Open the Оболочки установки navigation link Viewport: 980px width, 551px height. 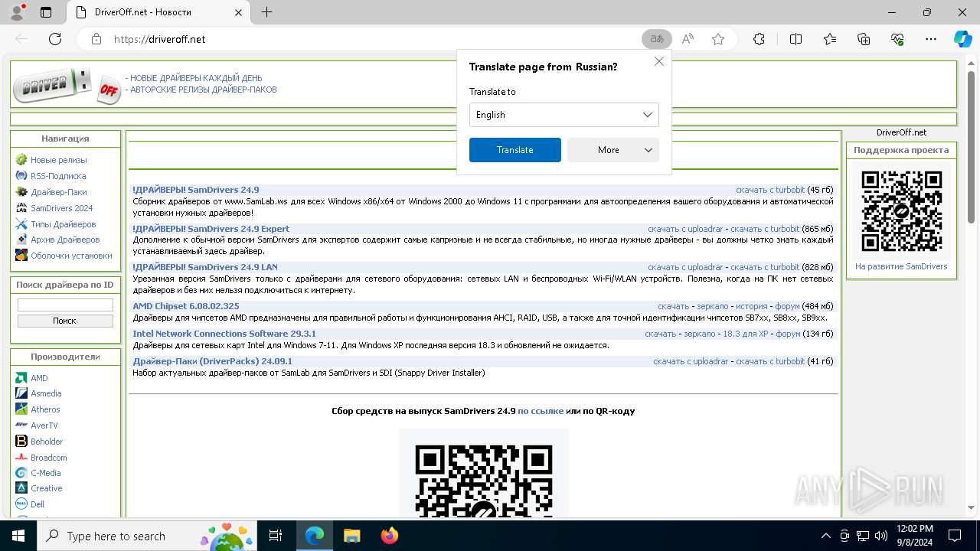pyautogui.click(x=71, y=256)
